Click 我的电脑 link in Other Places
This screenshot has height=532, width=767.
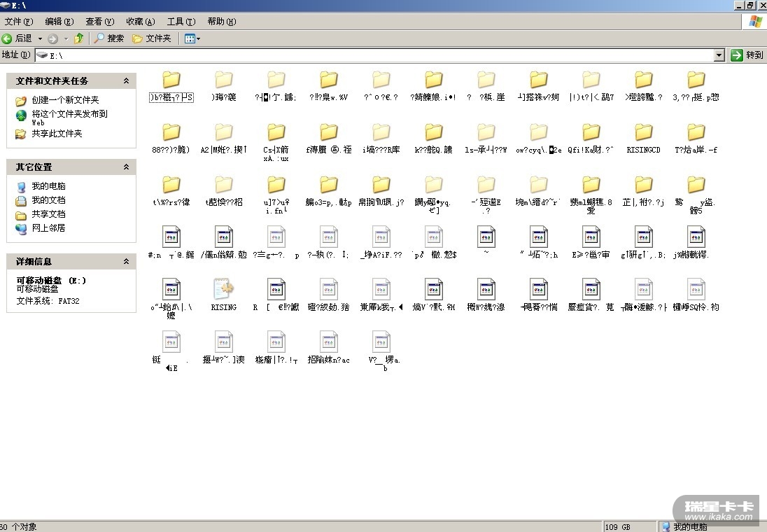[48, 186]
